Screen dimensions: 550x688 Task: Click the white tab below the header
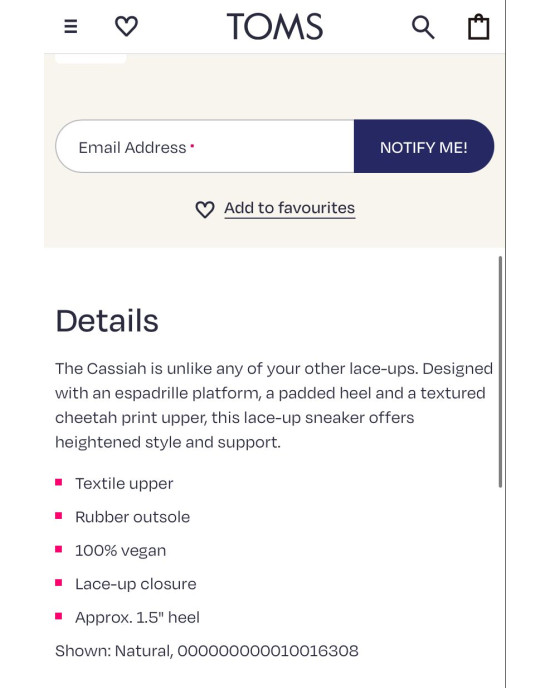point(90,59)
